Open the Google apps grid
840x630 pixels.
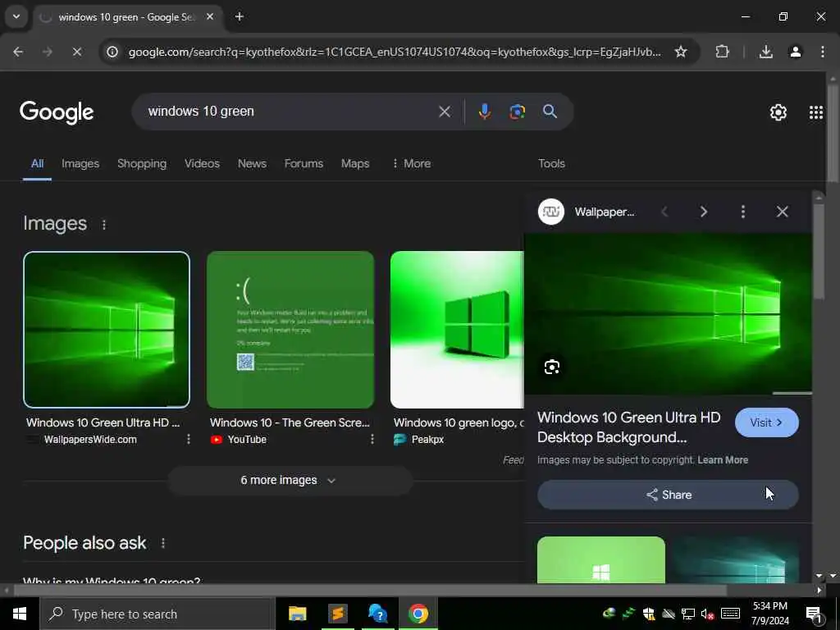click(816, 112)
